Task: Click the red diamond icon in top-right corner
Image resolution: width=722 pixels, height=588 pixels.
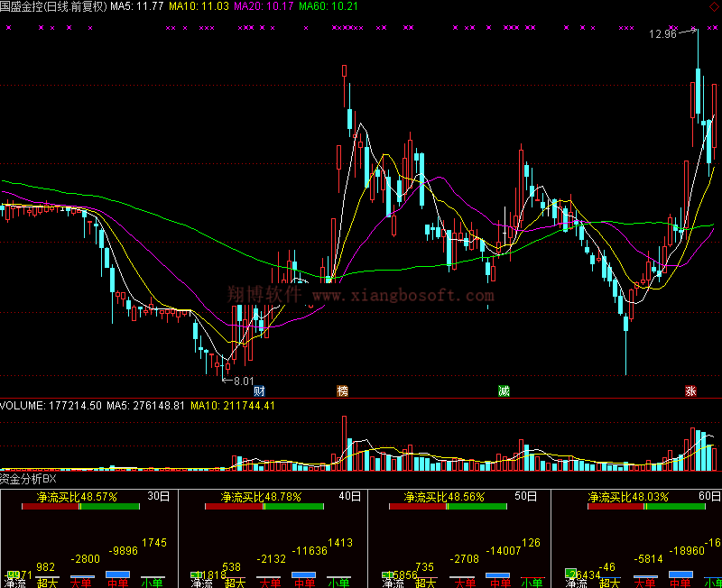Action: click(x=714, y=6)
